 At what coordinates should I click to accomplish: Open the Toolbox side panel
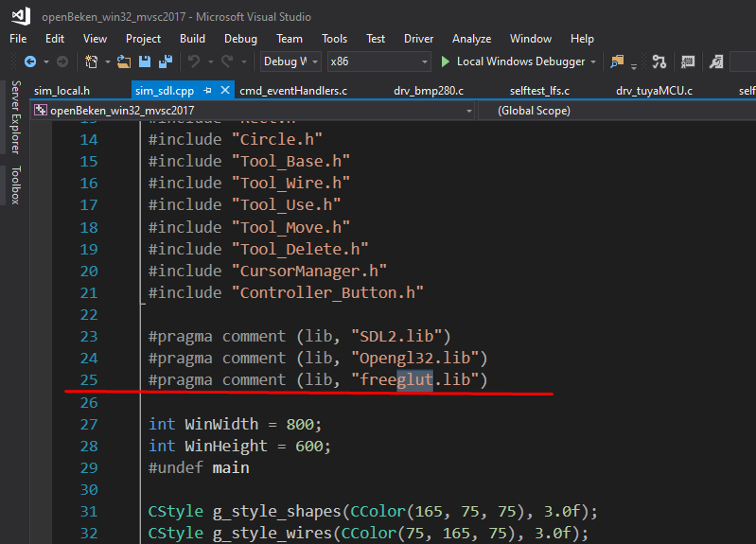click(x=15, y=185)
